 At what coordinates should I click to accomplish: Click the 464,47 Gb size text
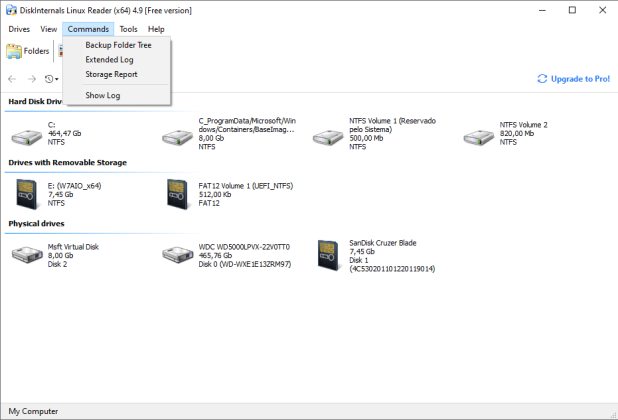point(64,134)
